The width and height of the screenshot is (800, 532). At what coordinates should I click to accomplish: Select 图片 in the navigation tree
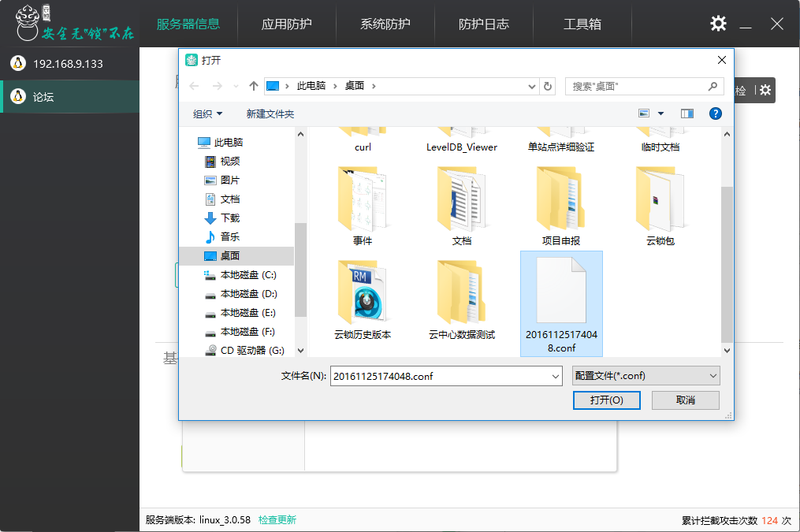(x=222, y=180)
